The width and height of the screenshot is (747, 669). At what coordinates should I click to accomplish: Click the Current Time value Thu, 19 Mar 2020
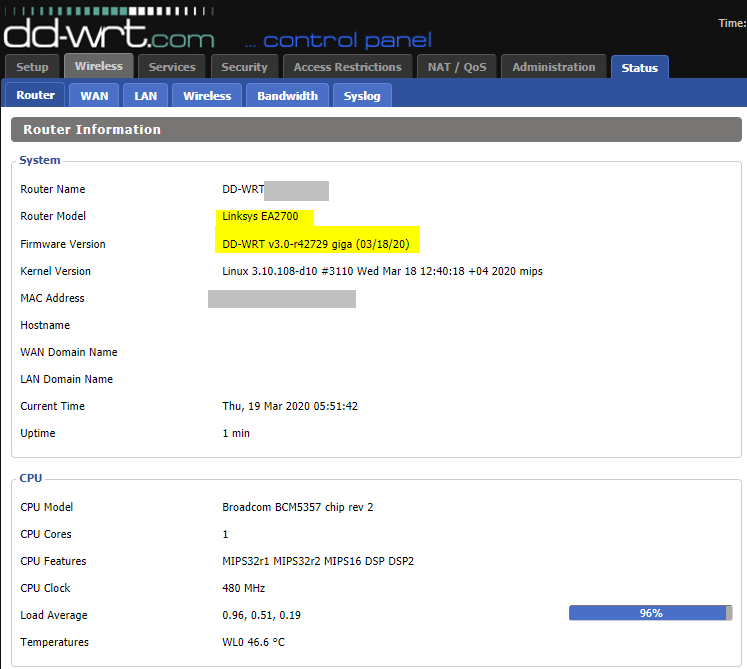[x=290, y=406]
